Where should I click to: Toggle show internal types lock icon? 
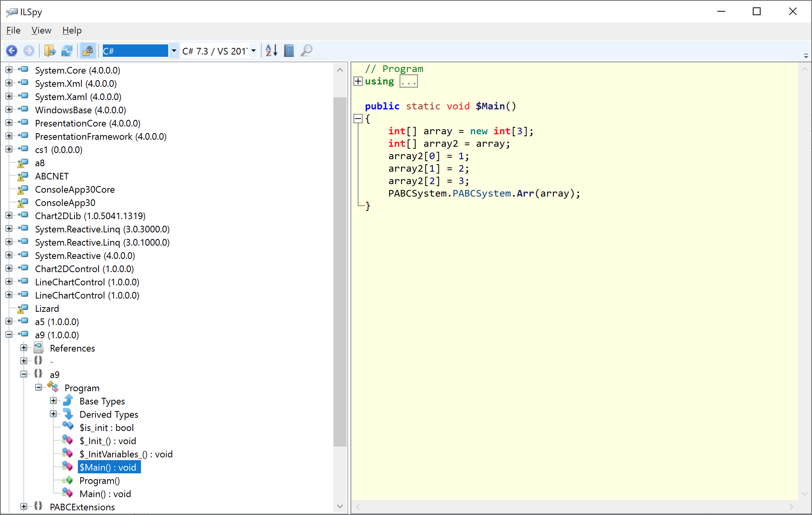click(88, 51)
